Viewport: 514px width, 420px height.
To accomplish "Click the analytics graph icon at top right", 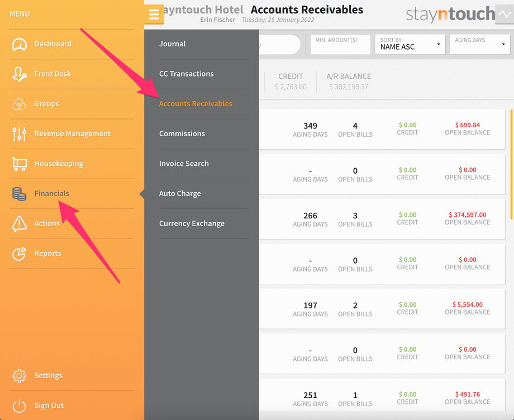I will (x=504, y=15).
